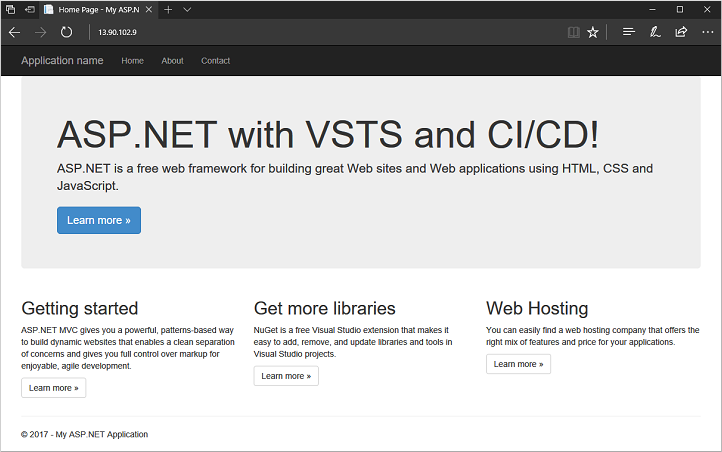The image size is (722, 452).
Task: Open a new tab with the plus icon
Action: pos(168,10)
